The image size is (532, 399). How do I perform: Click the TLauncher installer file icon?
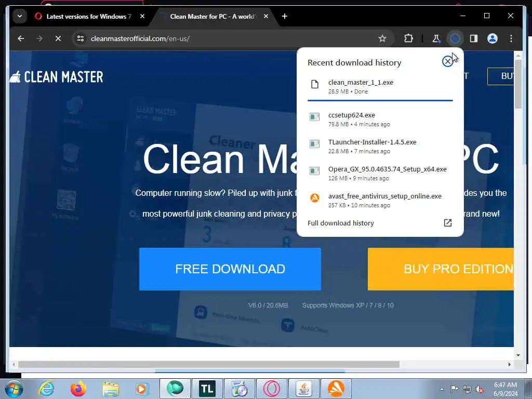tap(314, 144)
